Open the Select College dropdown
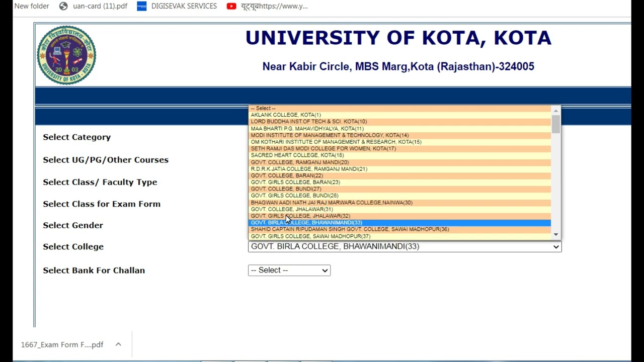This screenshot has width=644, height=362. [x=405, y=246]
